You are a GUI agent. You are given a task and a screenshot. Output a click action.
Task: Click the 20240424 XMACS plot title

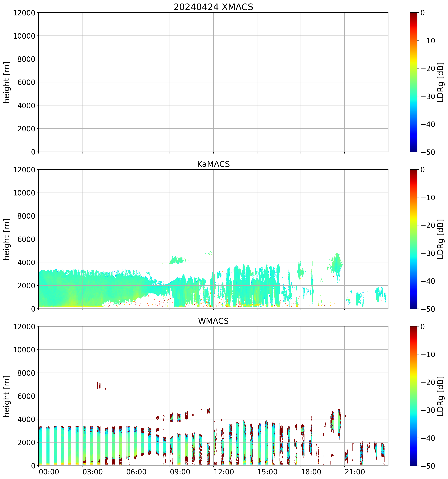point(213,7)
